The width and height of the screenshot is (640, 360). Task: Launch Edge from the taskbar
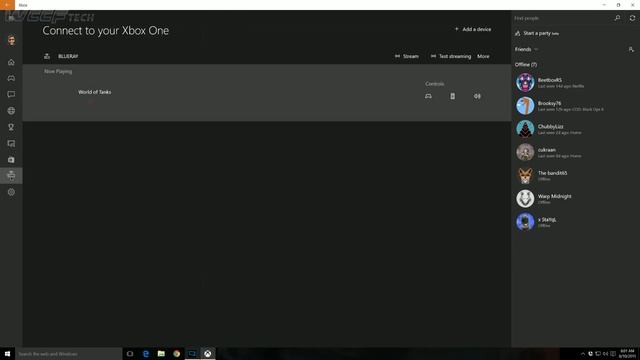click(x=146, y=354)
